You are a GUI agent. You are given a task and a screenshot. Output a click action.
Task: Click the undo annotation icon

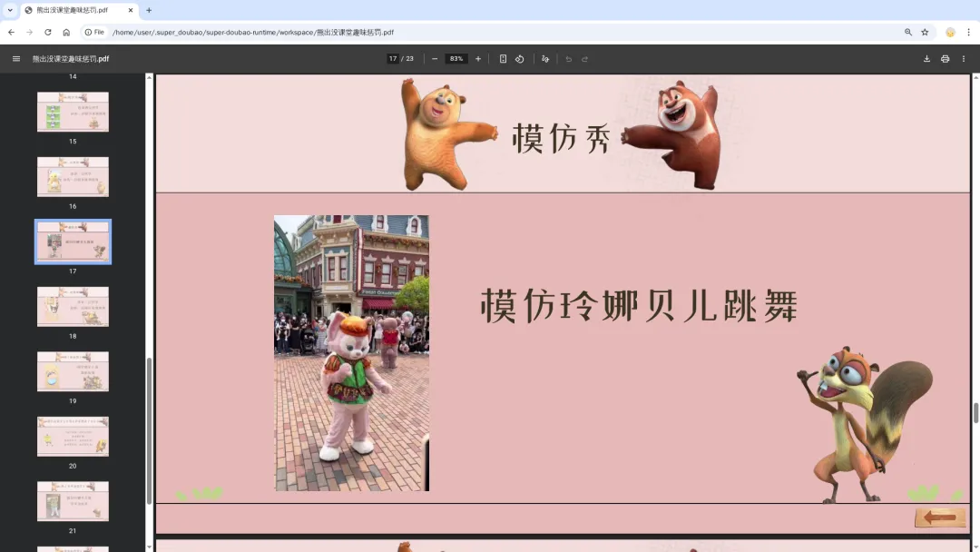(x=568, y=59)
